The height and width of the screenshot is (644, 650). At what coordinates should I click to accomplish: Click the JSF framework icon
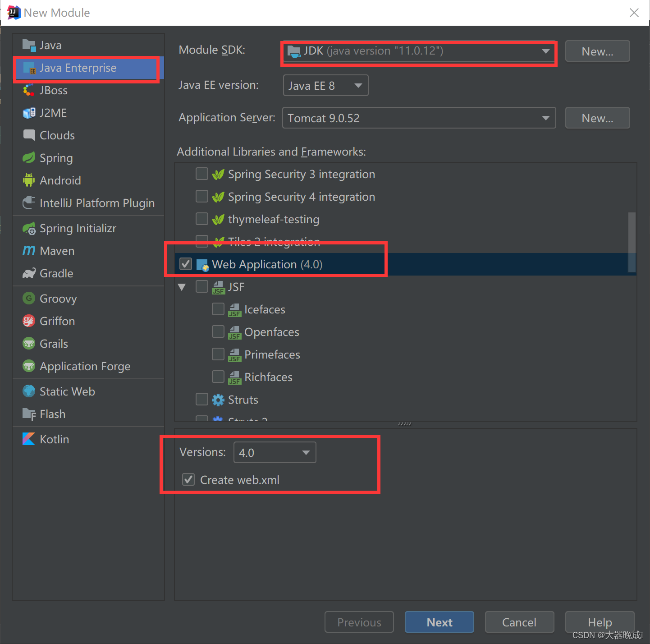pyautogui.click(x=219, y=287)
